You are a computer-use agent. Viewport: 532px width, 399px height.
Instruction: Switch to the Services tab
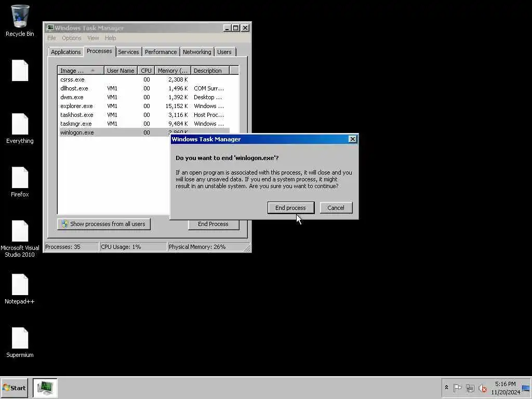click(129, 52)
